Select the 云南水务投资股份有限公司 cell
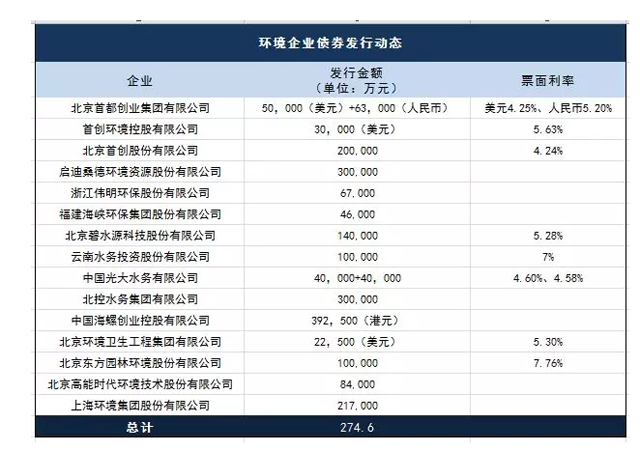 coord(139,257)
